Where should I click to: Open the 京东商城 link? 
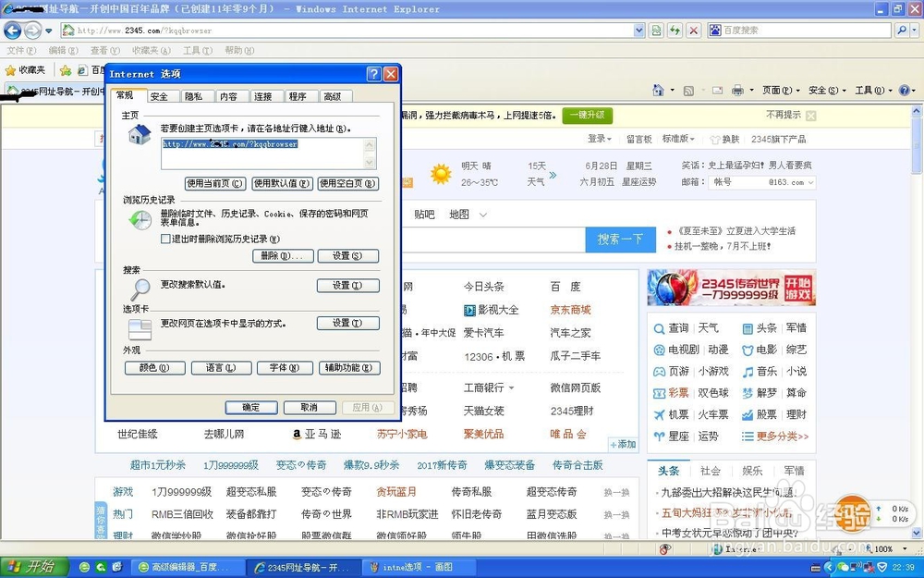click(x=570, y=310)
